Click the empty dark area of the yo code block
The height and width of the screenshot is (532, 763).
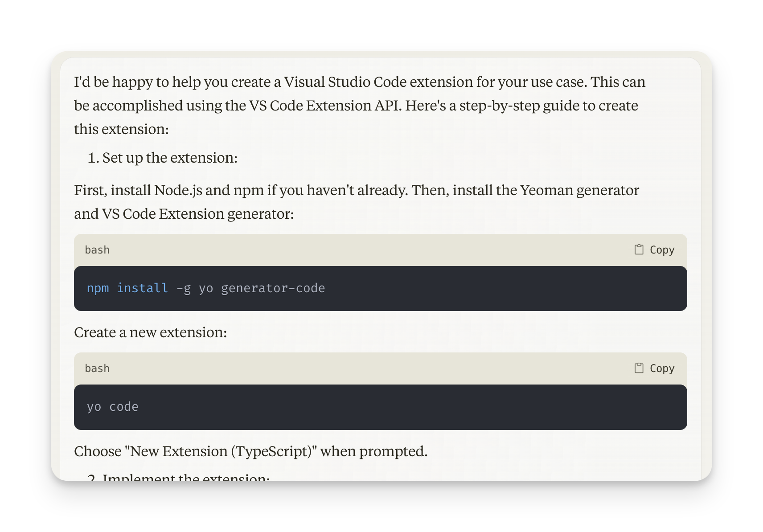(401, 407)
